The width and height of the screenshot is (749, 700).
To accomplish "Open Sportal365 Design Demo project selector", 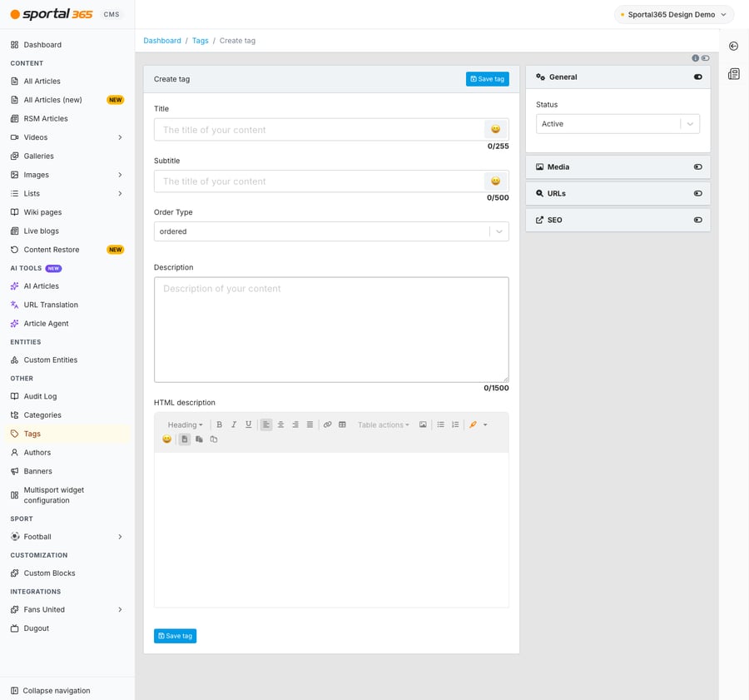I will tap(673, 14).
